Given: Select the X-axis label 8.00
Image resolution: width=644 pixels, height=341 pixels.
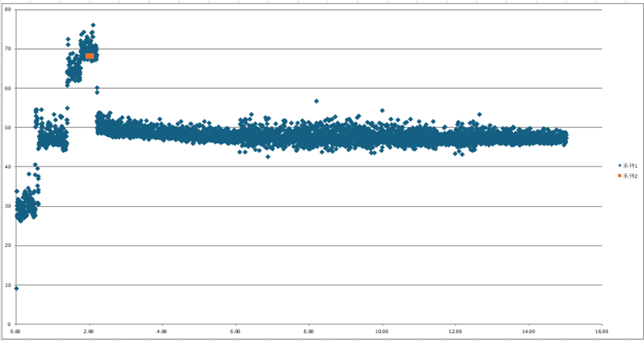Looking at the screenshot, I should 308,330.
